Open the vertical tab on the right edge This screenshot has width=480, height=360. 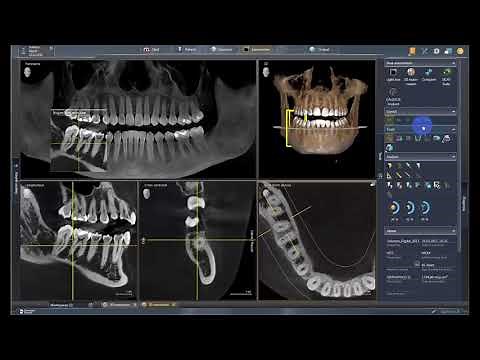pyautogui.click(x=464, y=203)
